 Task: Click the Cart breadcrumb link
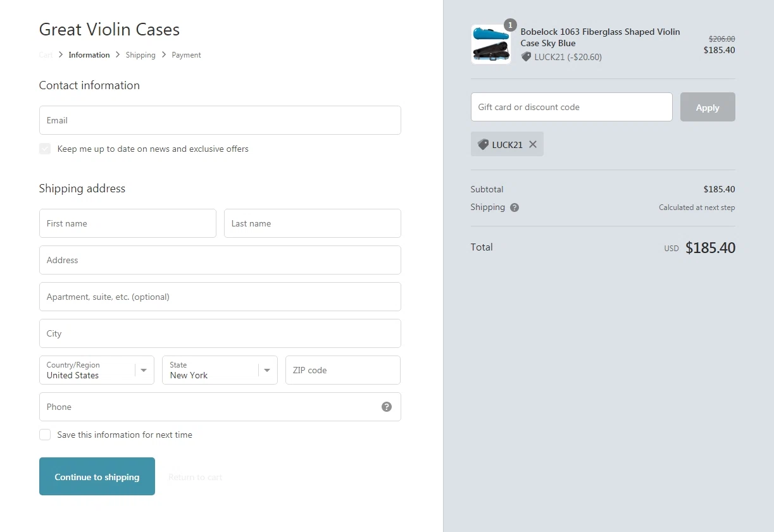coord(46,55)
